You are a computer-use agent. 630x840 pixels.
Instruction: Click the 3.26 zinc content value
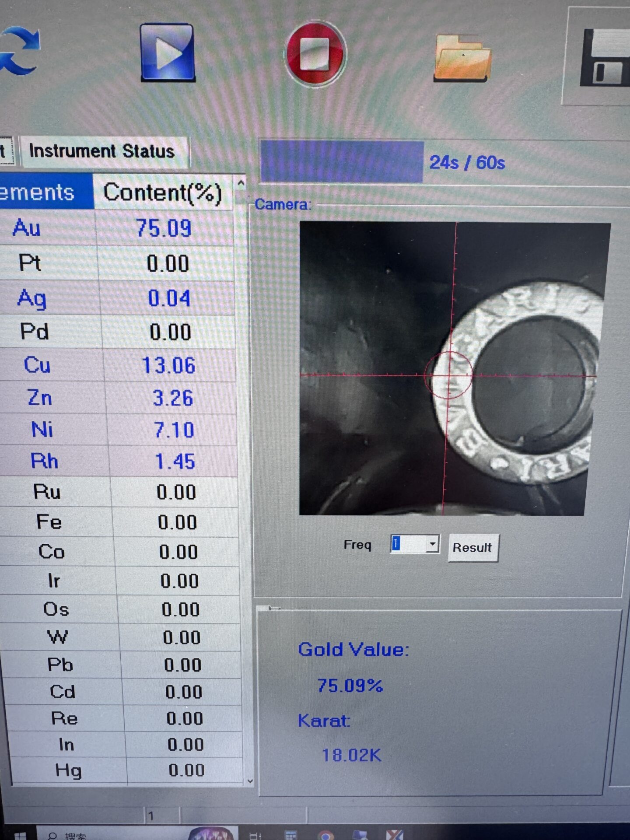[173, 398]
